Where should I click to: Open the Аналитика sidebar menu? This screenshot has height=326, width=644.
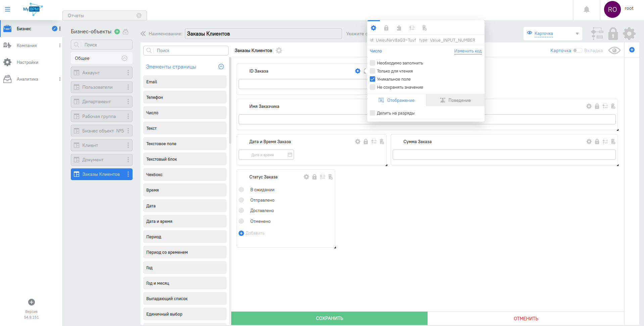(28, 79)
